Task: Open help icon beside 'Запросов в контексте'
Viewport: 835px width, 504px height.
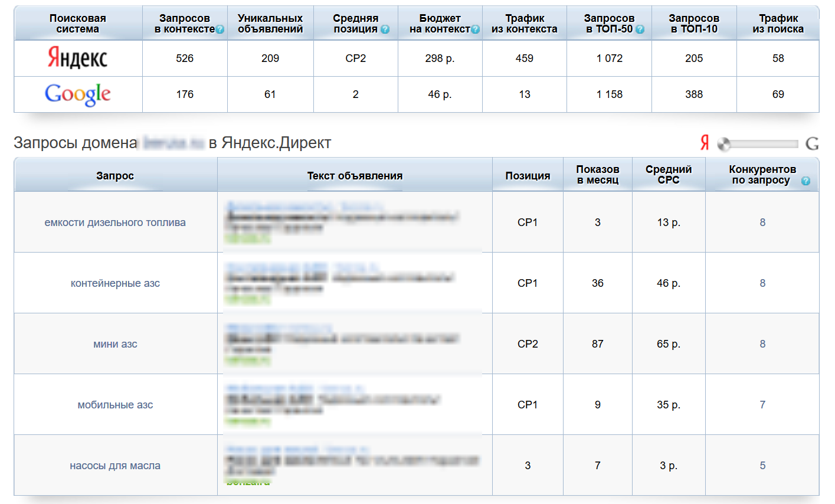Action: (x=220, y=30)
